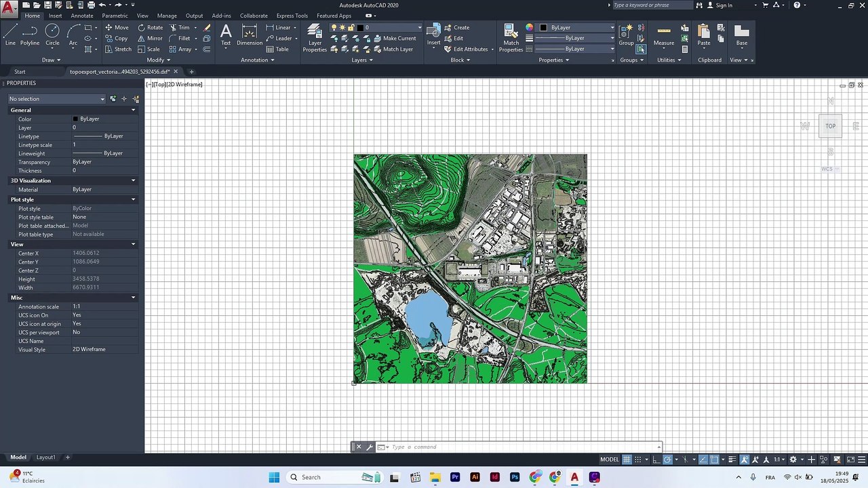Image resolution: width=868 pixels, height=488 pixels.
Task: Toggle grid display in status bar
Action: [x=627, y=460]
